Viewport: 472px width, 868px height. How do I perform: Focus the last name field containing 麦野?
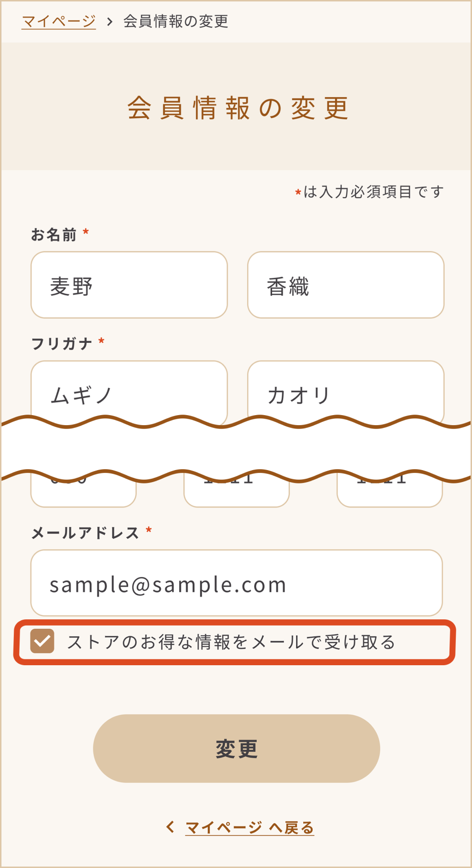129,285
